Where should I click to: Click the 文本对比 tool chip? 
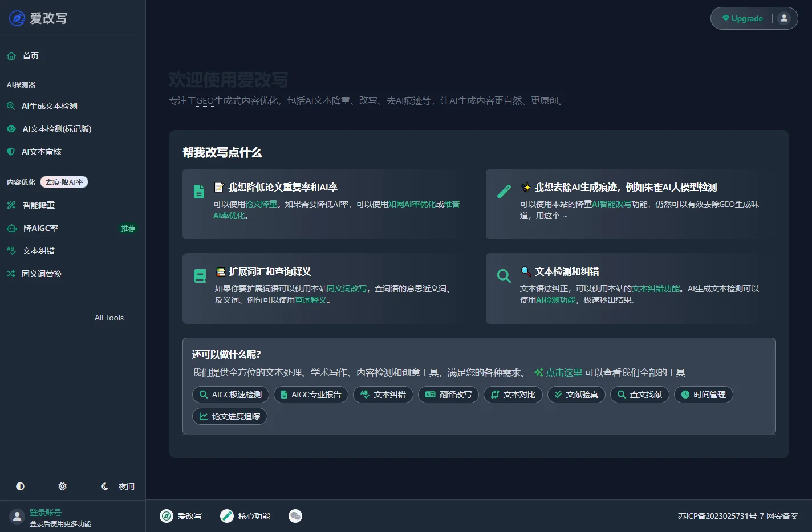513,395
